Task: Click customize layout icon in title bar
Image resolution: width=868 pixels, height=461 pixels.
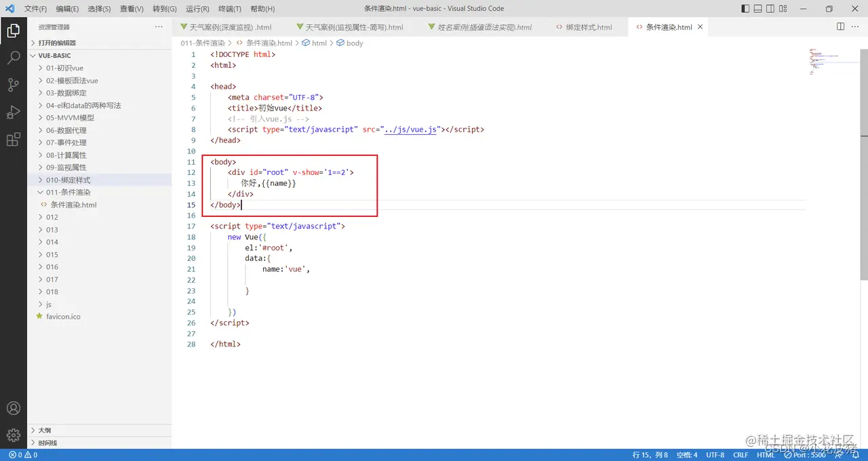Action: tap(782, 9)
